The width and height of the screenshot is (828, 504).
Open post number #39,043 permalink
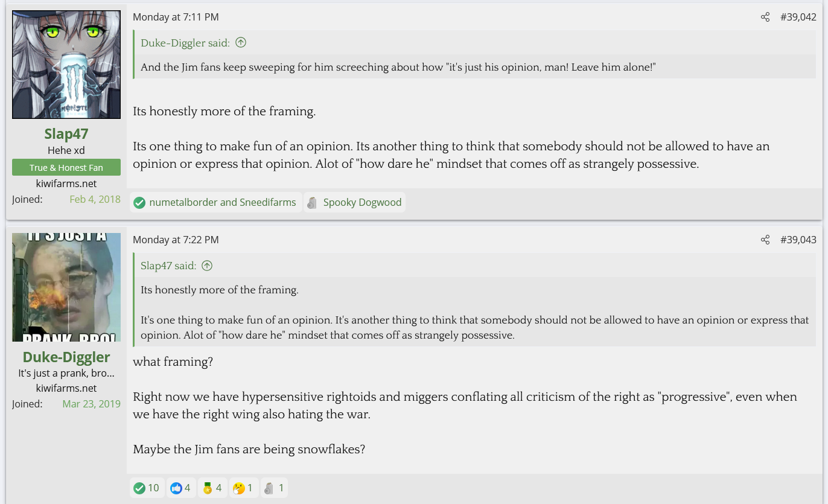(798, 240)
